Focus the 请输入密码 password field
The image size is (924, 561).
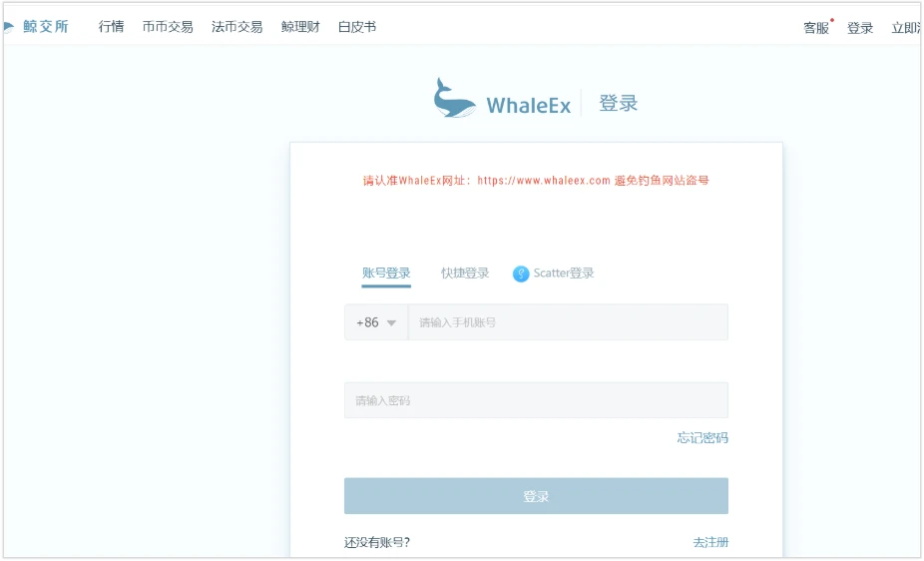pyautogui.click(x=536, y=400)
